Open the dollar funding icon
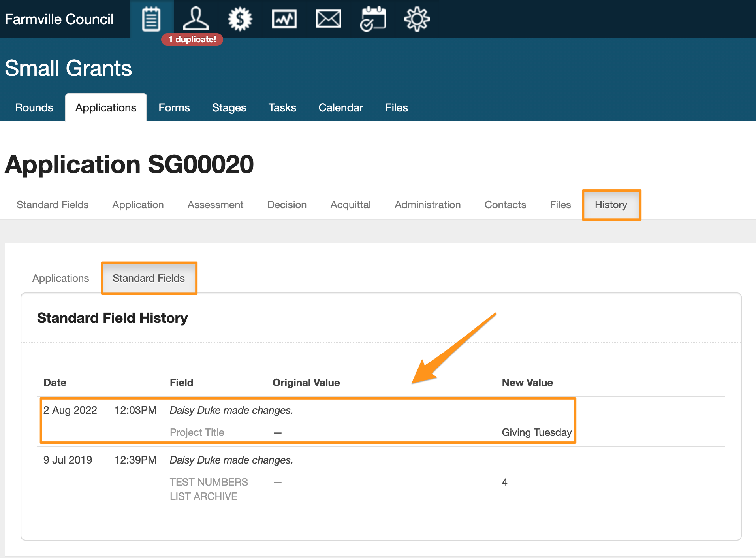This screenshot has width=756, height=558. tap(240, 19)
